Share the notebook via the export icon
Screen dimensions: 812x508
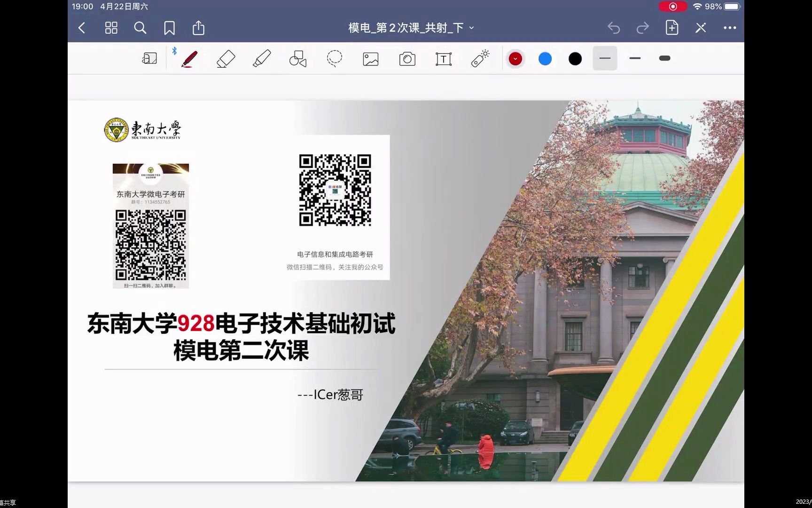tap(198, 28)
